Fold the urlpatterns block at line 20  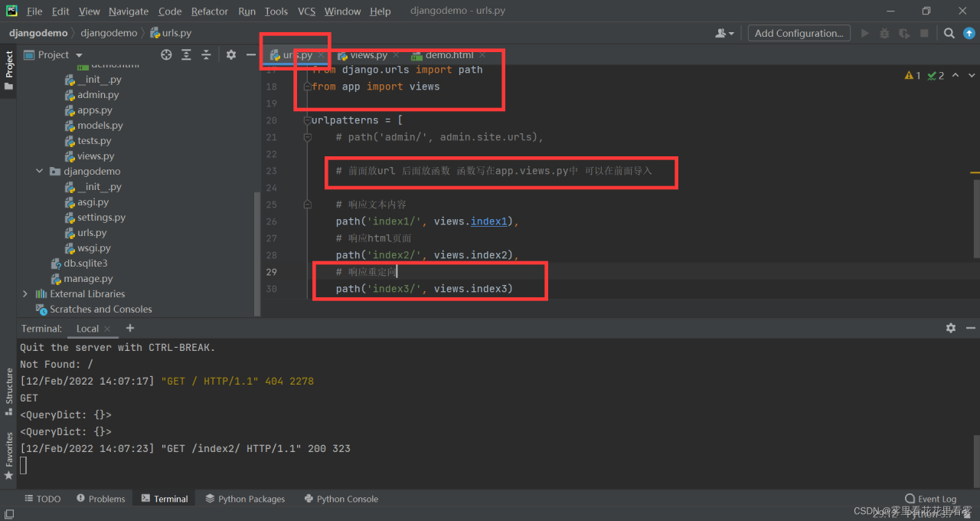[x=307, y=120]
